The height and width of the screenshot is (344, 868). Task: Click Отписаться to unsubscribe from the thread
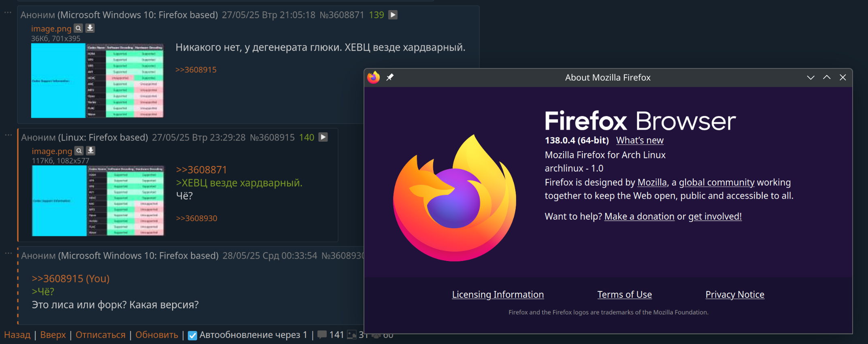(100, 335)
